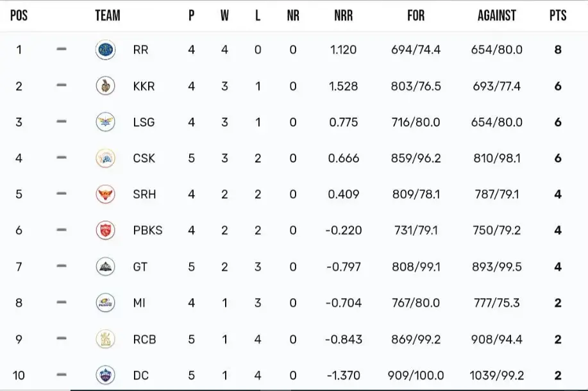The width and height of the screenshot is (588, 391).
Task: Click the AGAINST column header
Action: [x=496, y=15]
